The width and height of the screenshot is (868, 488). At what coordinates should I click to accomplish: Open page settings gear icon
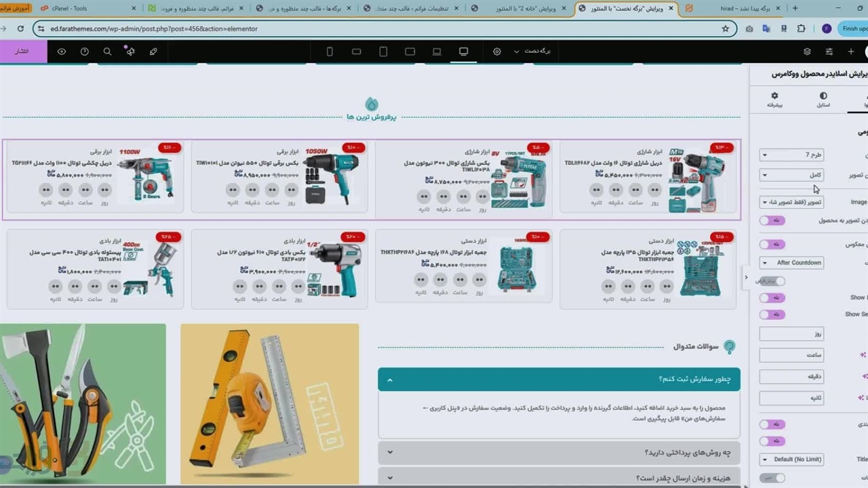[497, 52]
